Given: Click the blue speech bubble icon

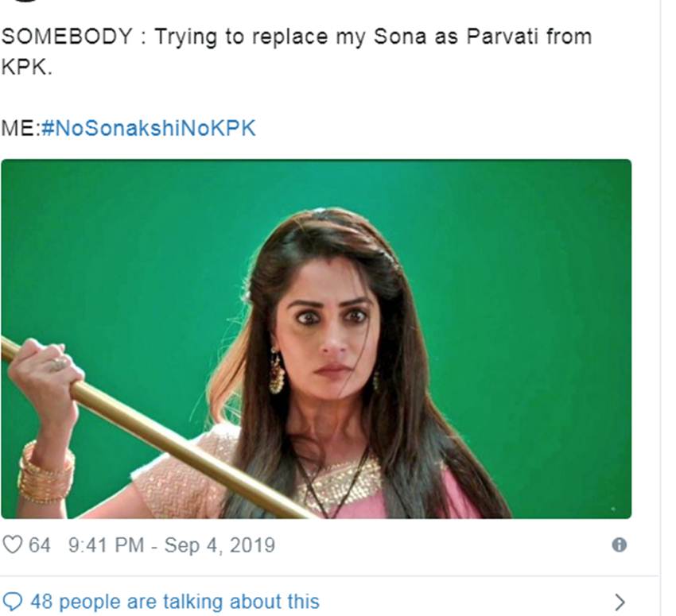Looking at the screenshot, I should click(13, 602).
